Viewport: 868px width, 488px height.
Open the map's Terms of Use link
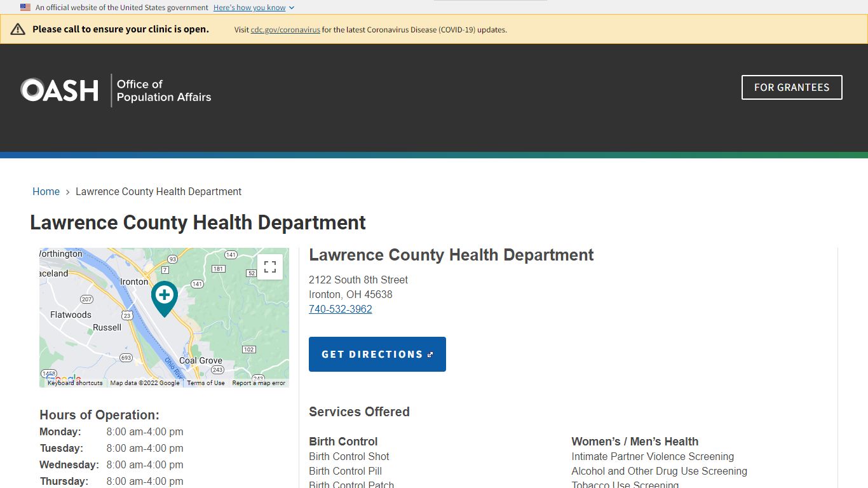pyautogui.click(x=205, y=383)
